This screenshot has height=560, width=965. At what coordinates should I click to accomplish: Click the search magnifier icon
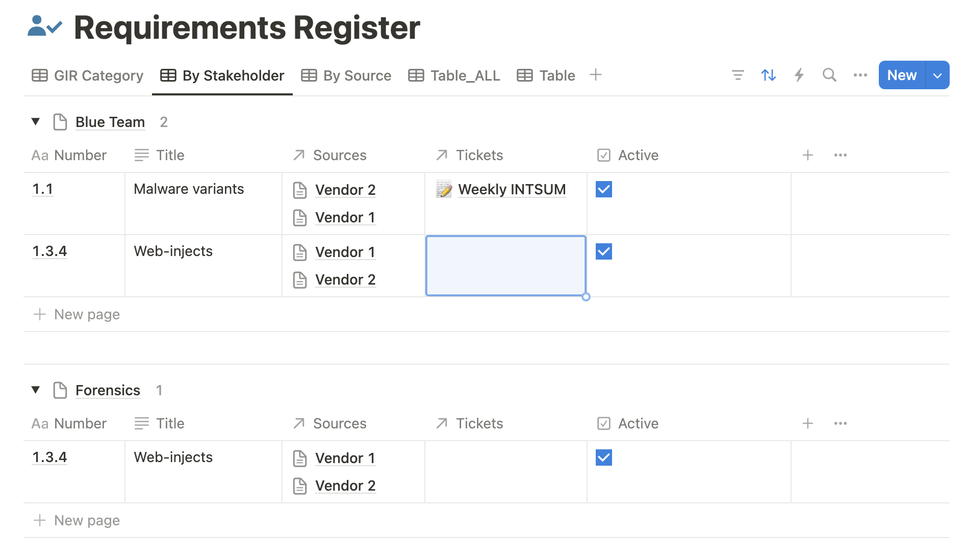829,75
